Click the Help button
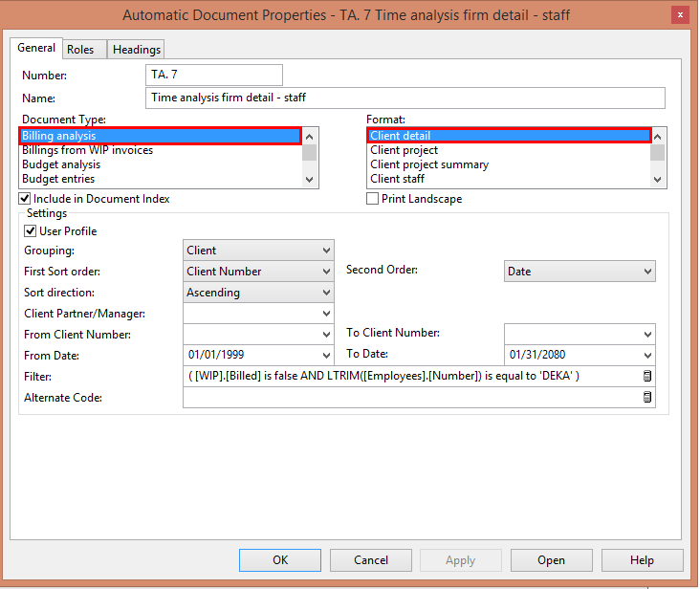 click(642, 560)
